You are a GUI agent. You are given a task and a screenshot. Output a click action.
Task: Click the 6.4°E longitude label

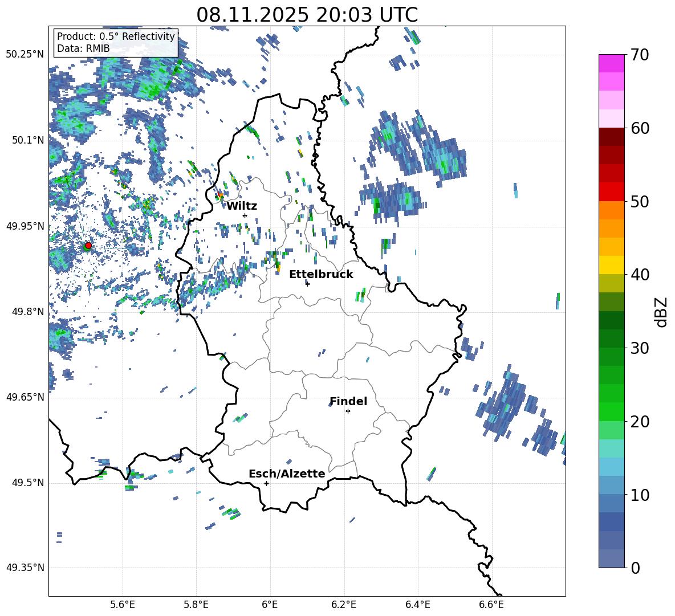pos(417,605)
